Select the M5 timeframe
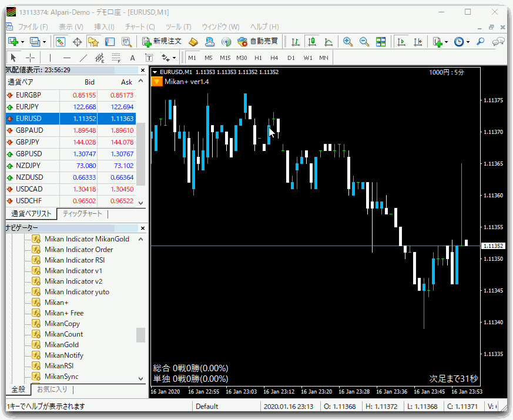This screenshot has height=420, width=513. pos(209,58)
